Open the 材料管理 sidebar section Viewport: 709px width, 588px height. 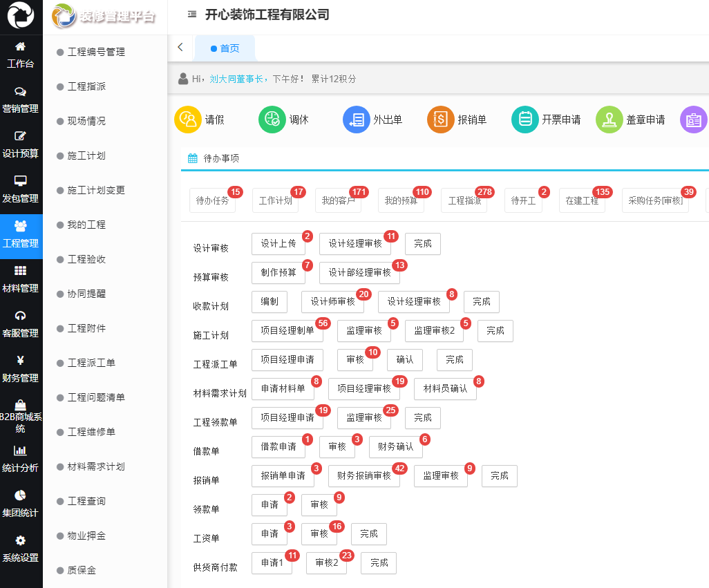21,281
